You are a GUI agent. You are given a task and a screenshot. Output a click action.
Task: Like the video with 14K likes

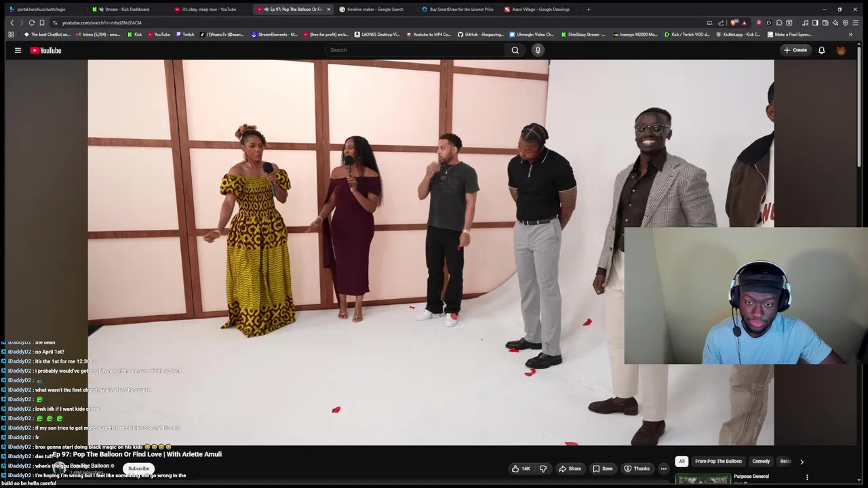[521, 468]
